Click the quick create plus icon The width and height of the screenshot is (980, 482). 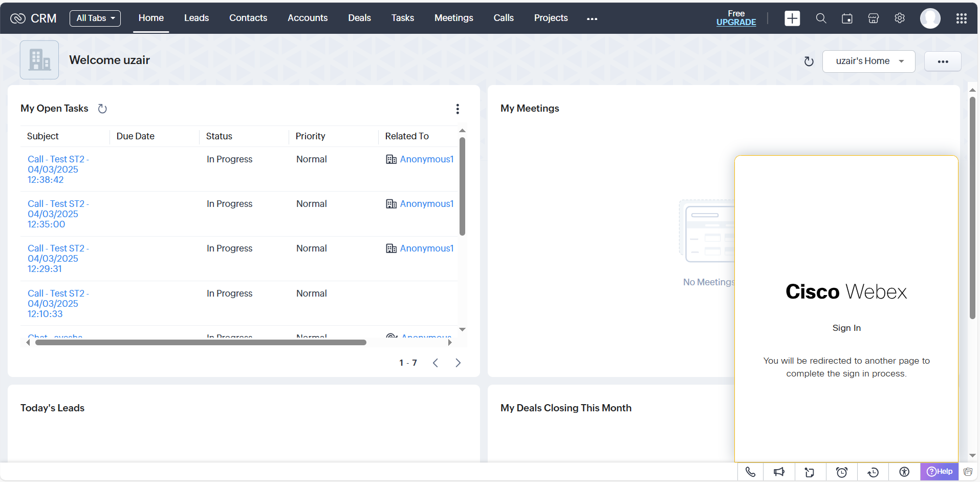(x=792, y=18)
